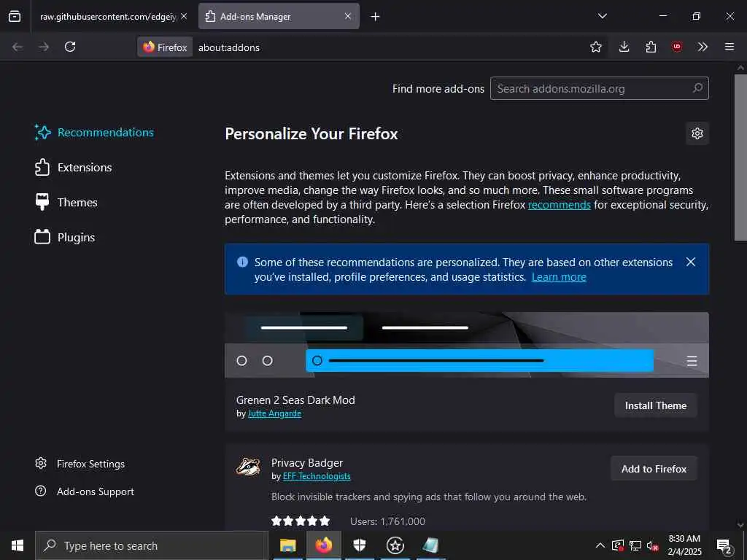The image size is (747, 560).
Task: Open the Firefox application menu
Action: click(729, 47)
